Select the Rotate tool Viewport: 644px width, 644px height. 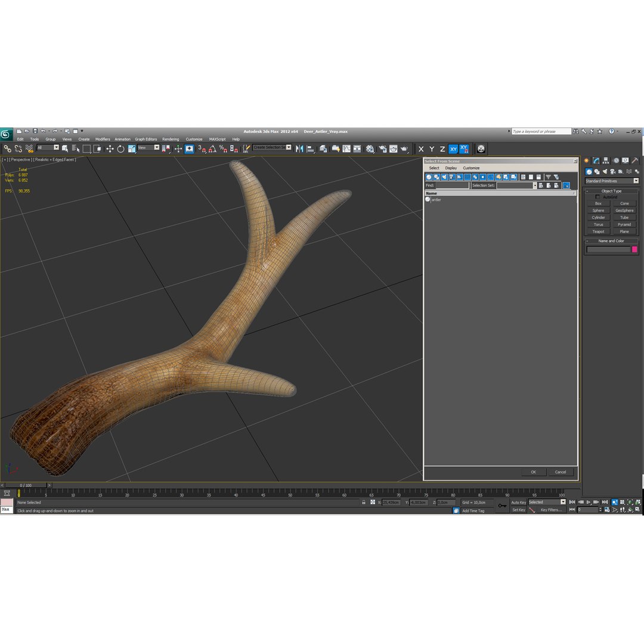120,148
